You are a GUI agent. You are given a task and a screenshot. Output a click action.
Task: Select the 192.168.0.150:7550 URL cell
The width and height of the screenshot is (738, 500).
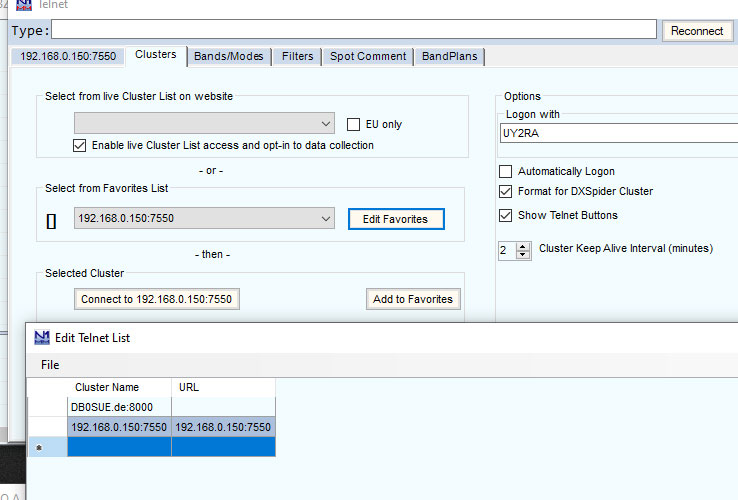224,427
